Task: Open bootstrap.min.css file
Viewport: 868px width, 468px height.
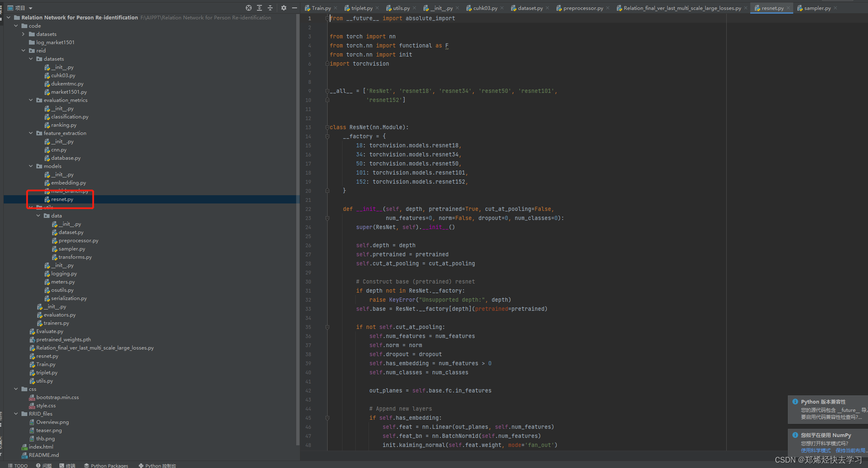Action: pyautogui.click(x=57, y=397)
